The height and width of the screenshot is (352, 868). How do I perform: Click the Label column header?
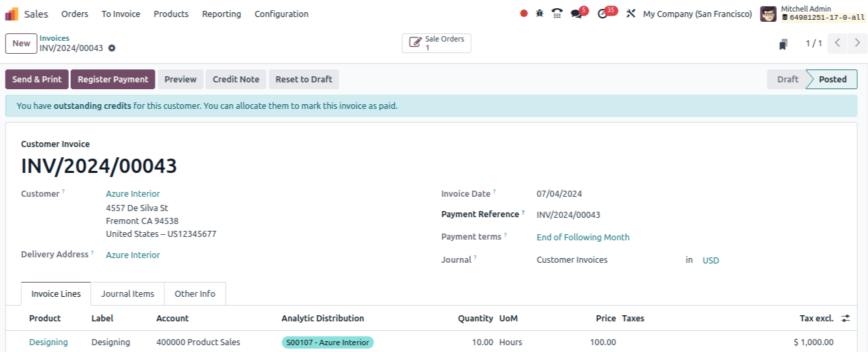(x=102, y=319)
